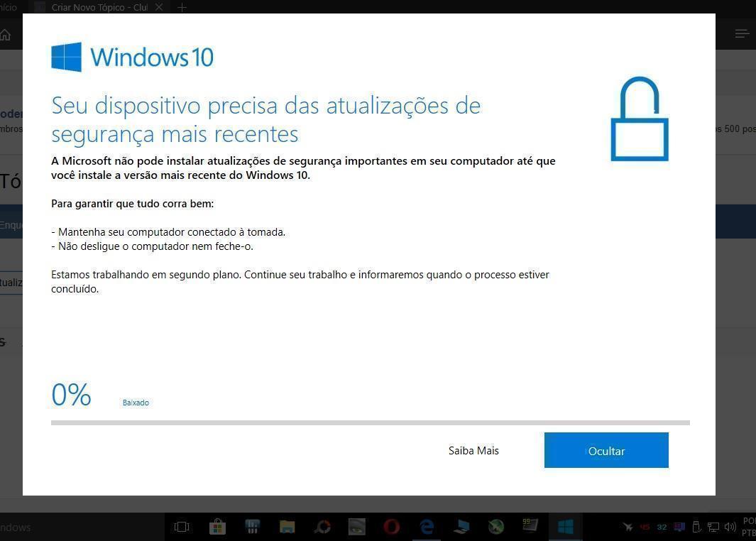Click the volume speaker tray icon
Viewport: 756px width, 541px height.
point(730,527)
